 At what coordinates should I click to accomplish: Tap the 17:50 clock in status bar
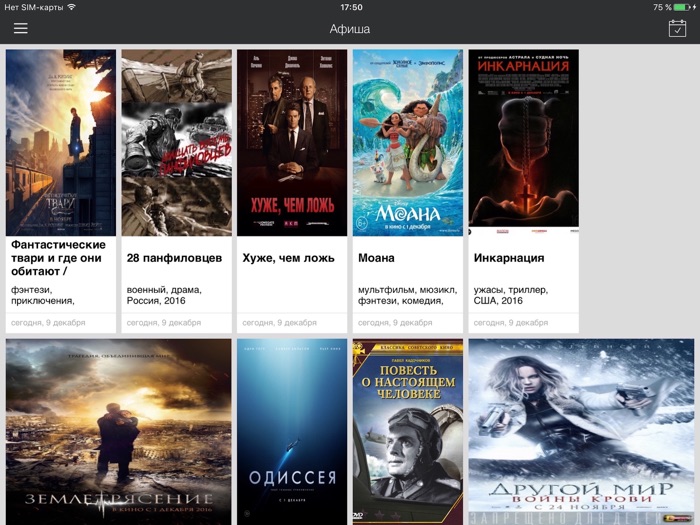click(351, 7)
